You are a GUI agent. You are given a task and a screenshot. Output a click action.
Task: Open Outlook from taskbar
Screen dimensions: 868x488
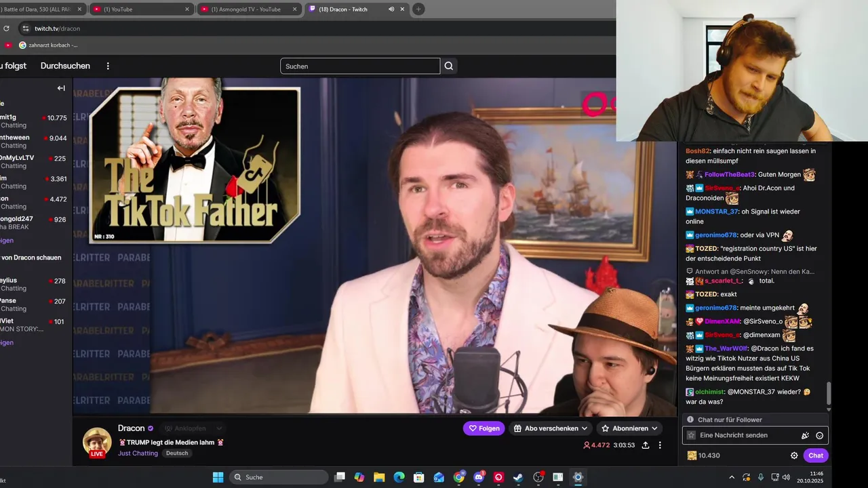click(x=439, y=477)
